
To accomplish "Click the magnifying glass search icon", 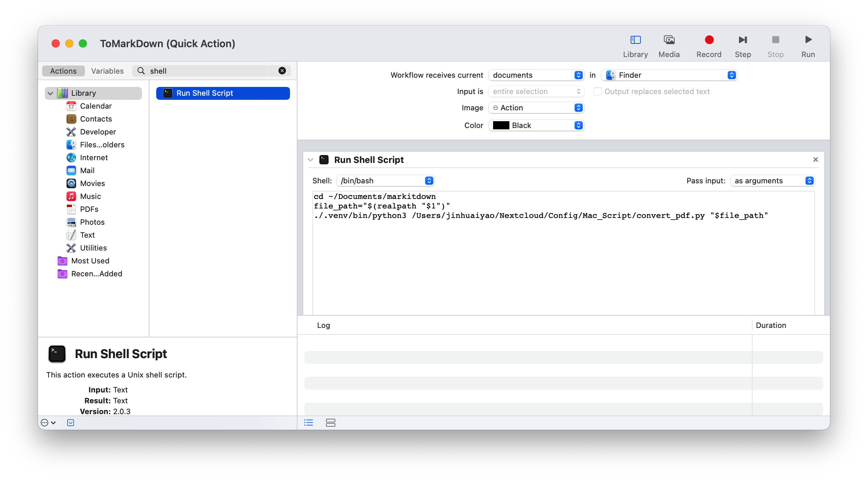I will click(x=141, y=71).
